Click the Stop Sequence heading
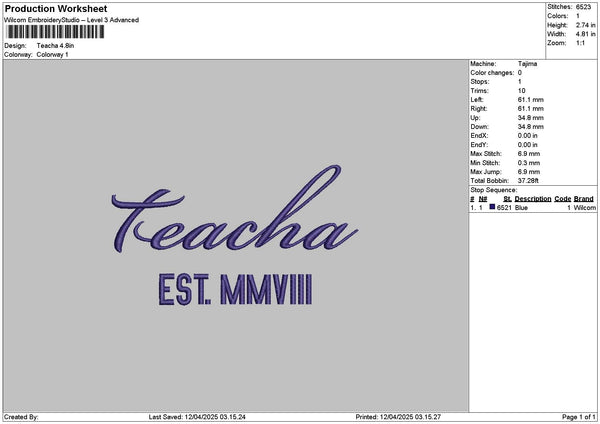This screenshot has width=600, height=424. coord(494,190)
